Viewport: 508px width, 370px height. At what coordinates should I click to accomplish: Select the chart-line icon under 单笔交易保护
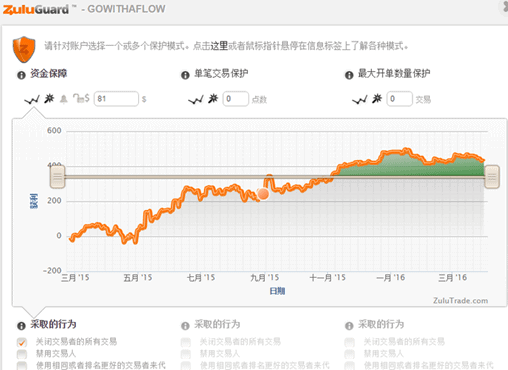pyautogui.click(x=196, y=99)
